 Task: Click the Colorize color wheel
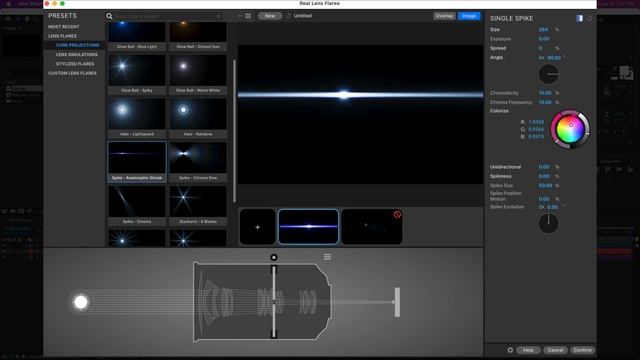point(570,129)
